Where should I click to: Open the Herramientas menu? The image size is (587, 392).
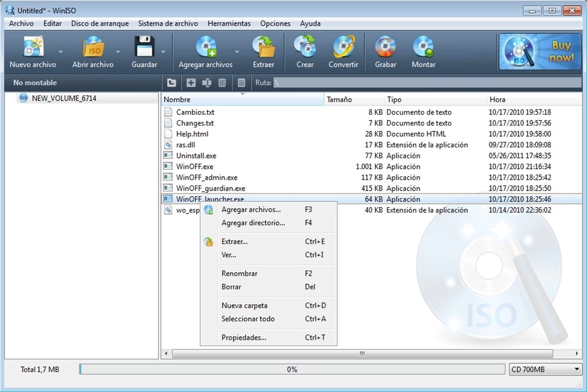229,23
